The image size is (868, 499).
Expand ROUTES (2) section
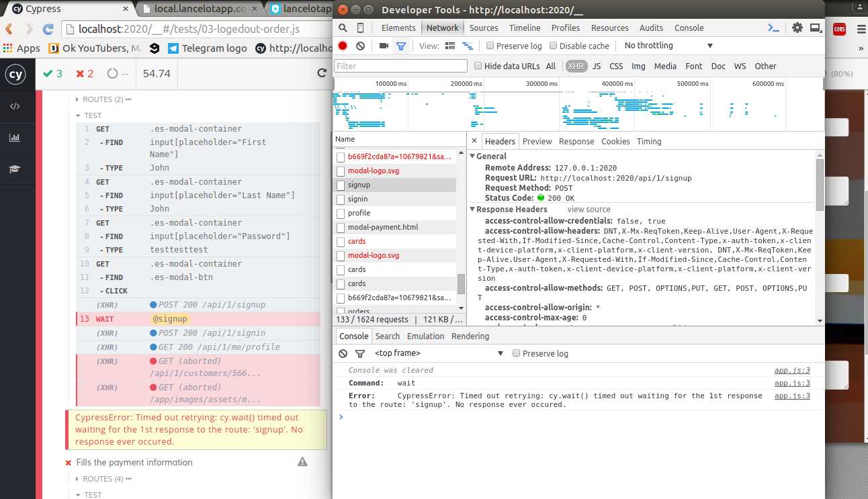point(103,99)
